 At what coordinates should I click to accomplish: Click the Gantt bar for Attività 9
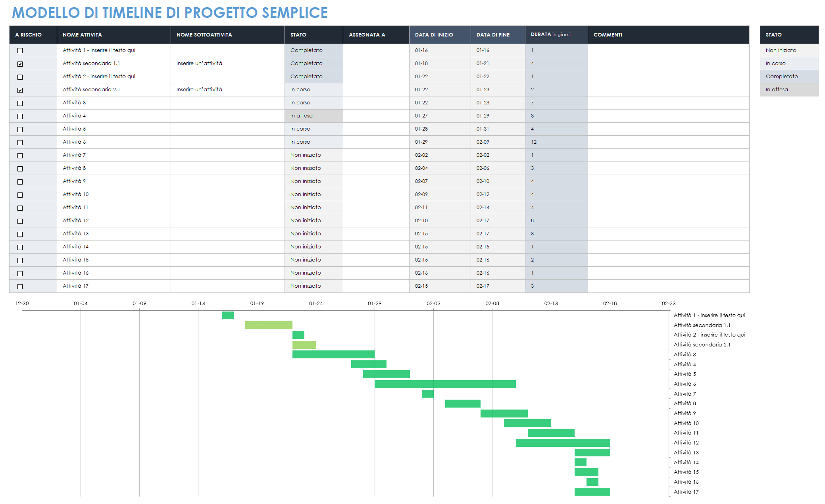(x=504, y=414)
